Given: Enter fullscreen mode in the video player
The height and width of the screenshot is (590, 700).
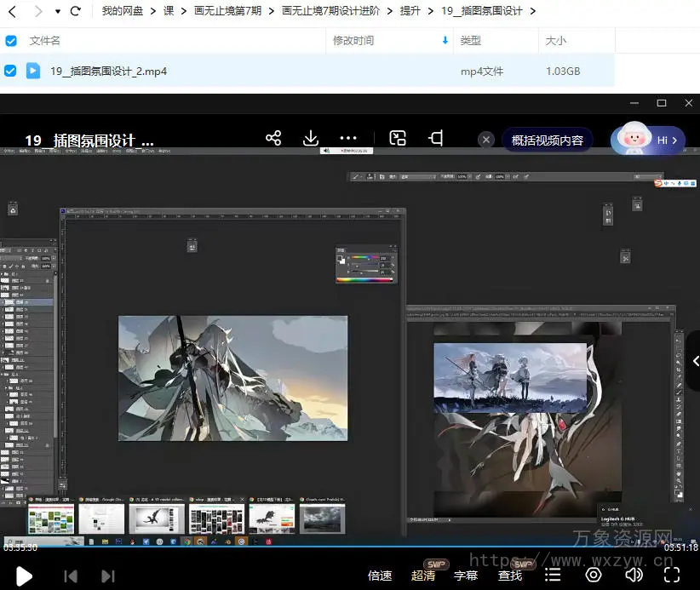Looking at the screenshot, I should (x=672, y=576).
